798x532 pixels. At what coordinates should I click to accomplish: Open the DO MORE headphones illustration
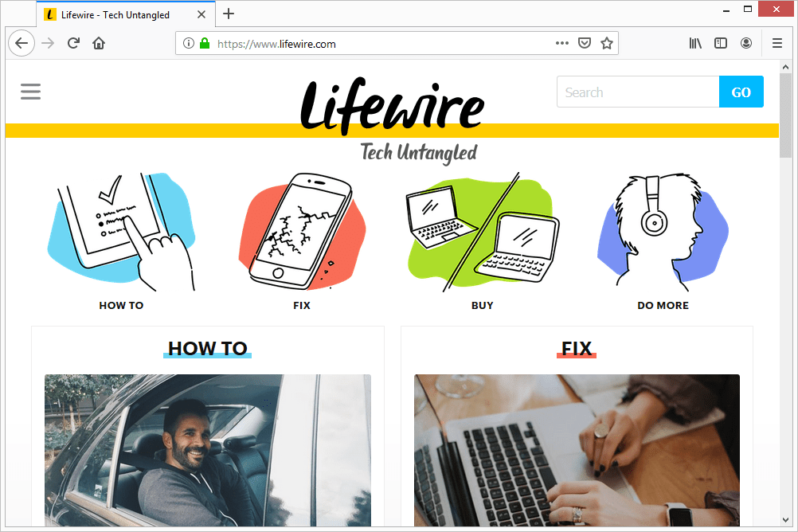(663, 232)
